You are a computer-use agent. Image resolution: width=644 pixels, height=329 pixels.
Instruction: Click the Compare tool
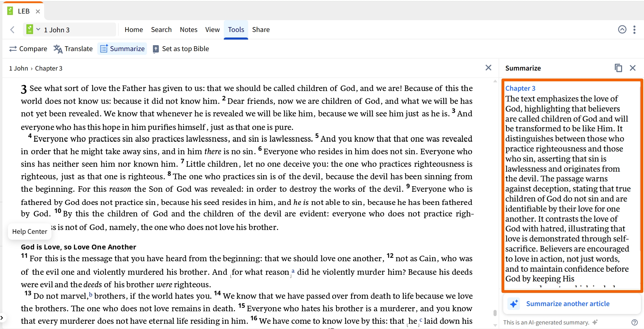point(28,49)
